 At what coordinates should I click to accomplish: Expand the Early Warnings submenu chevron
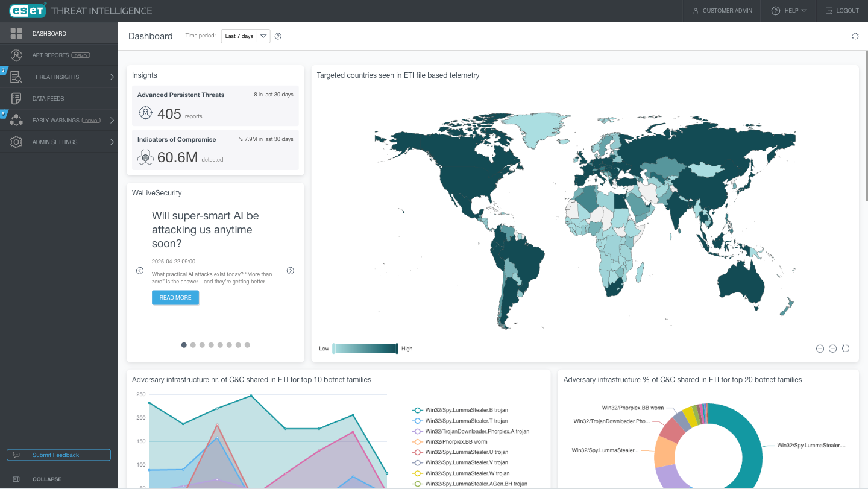point(112,120)
